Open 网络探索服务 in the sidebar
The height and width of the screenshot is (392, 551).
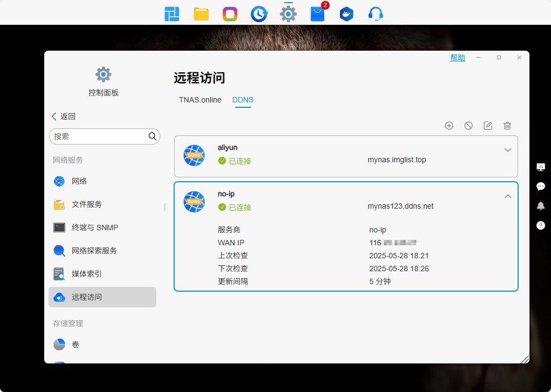pyautogui.click(x=102, y=251)
